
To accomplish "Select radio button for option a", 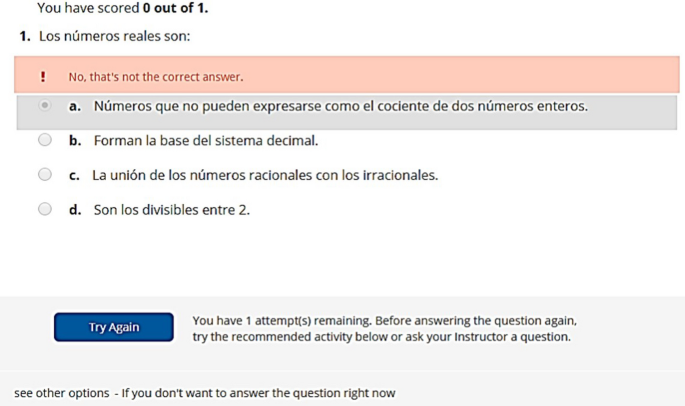I will pyautogui.click(x=45, y=106).
